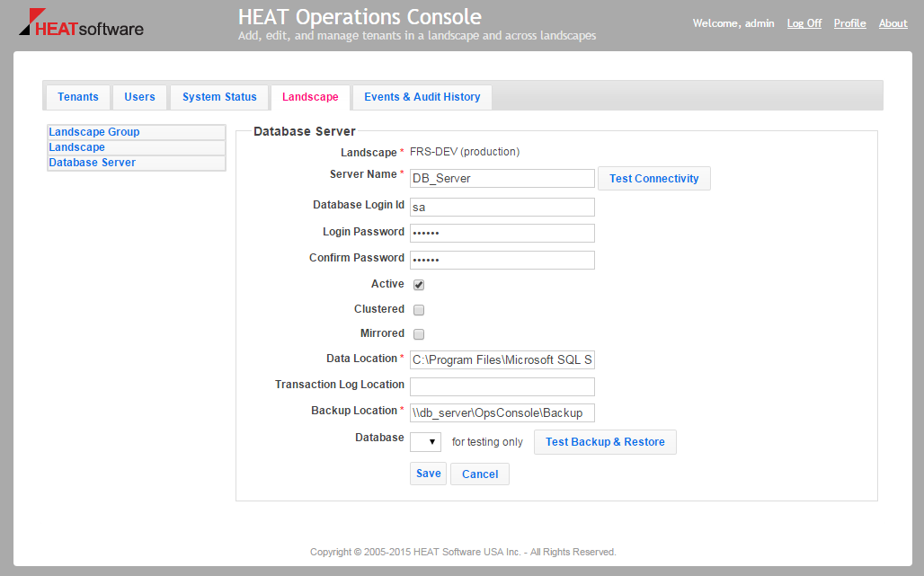924x576 pixels.
Task: Save the Database Server settings
Action: [x=428, y=473]
